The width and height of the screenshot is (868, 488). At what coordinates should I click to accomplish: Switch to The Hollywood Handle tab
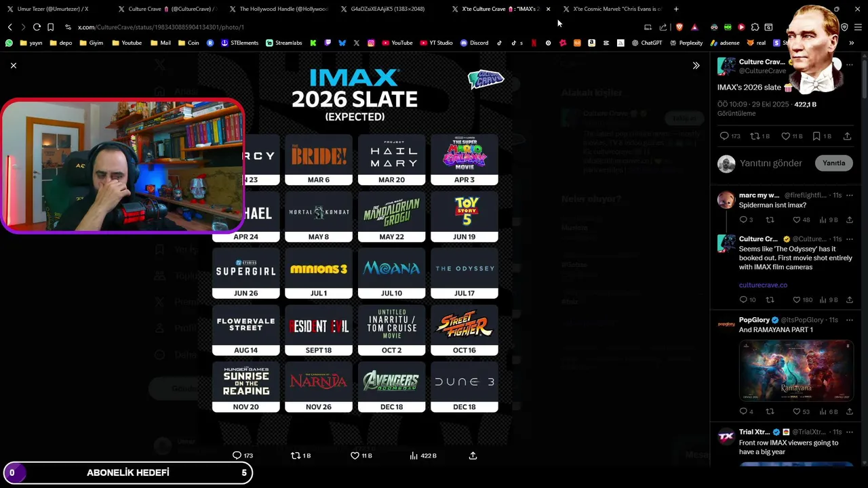click(x=278, y=9)
